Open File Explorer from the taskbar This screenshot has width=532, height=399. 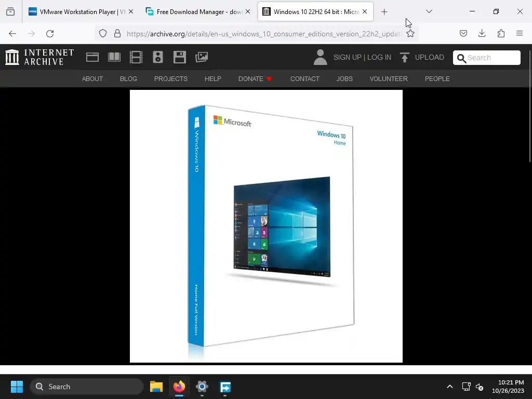tap(156, 387)
